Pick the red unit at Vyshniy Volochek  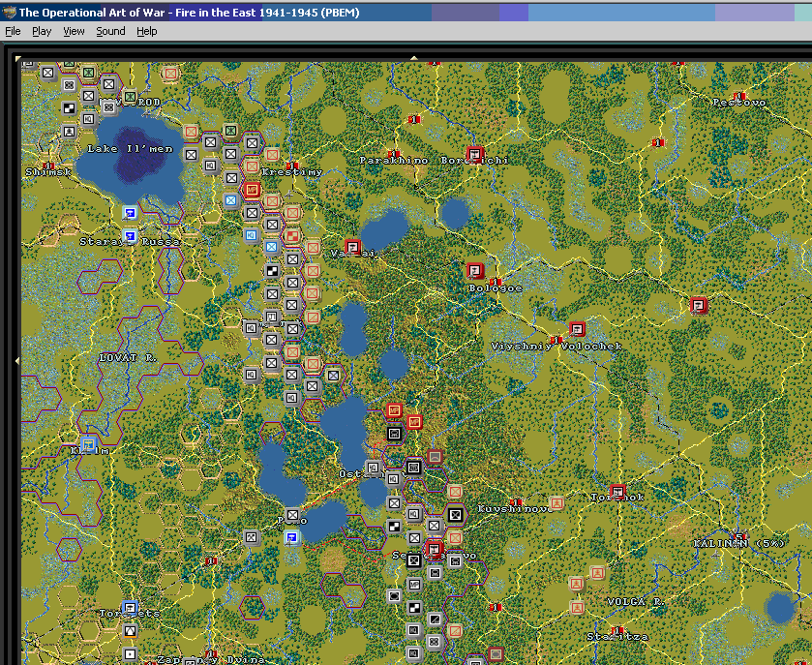tap(577, 329)
